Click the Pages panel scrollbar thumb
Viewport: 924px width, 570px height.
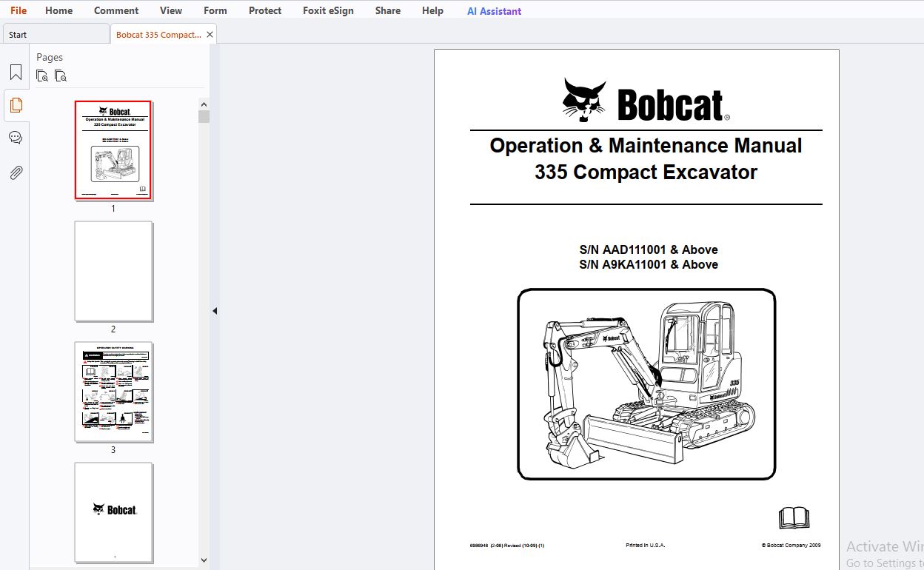point(204,116)
